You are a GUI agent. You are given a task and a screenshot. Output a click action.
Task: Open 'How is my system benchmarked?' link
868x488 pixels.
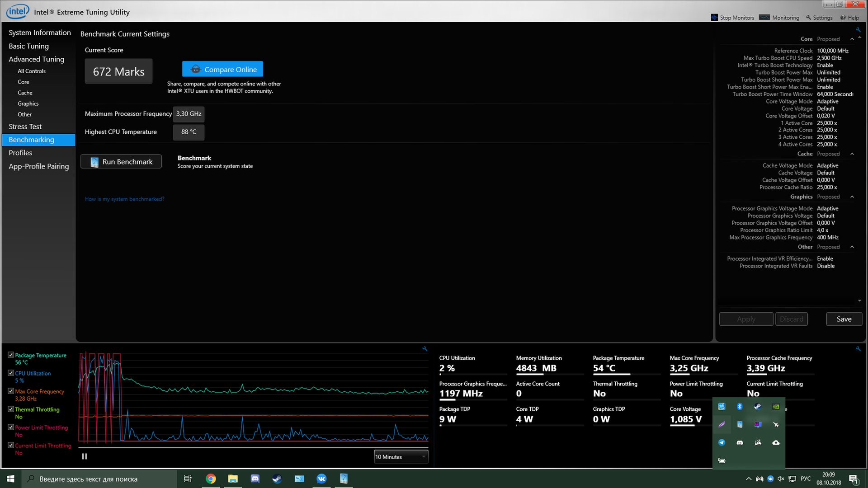(x=125, y=199)
